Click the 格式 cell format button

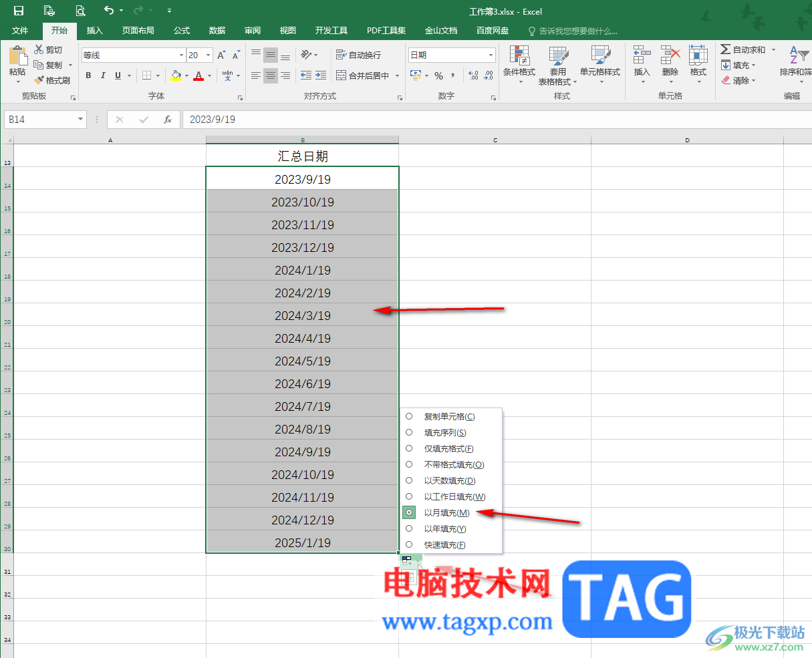(x=698, y=65)
